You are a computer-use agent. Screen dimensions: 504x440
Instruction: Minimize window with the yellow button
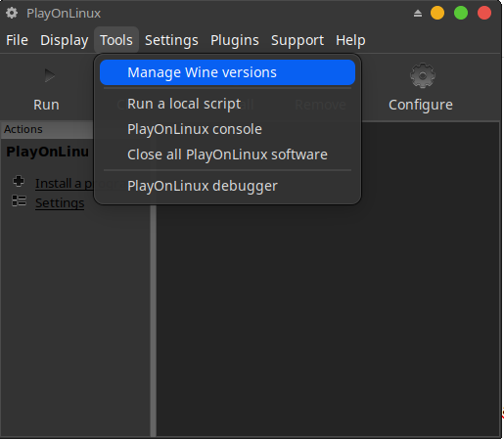tap(437, 13)
